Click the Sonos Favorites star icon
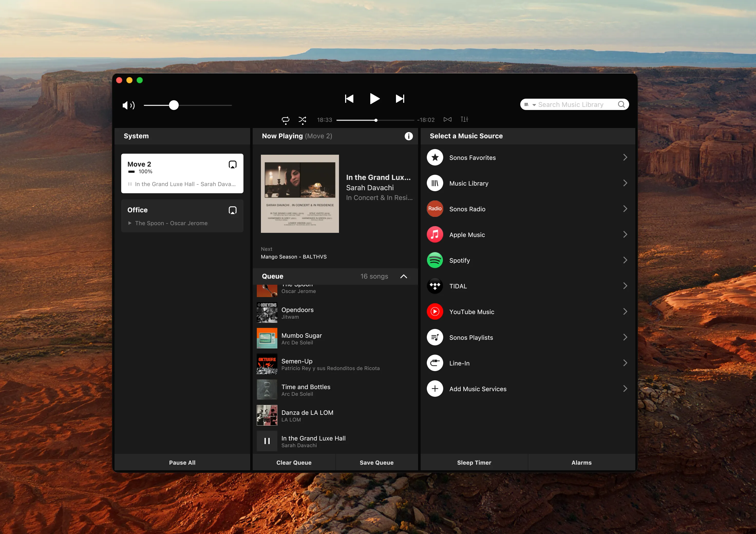Viewport: 756px width, 534px height. pyautogui.click(x=435, y=158)
